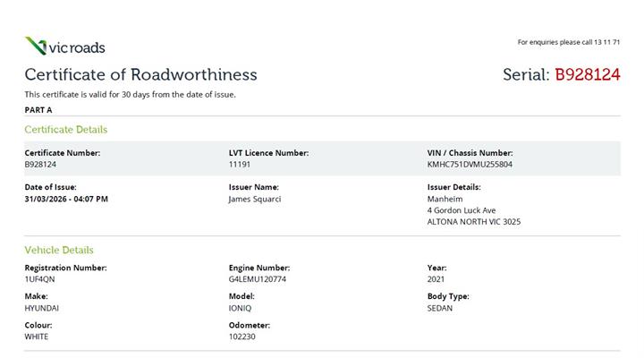Click the body type value SEDAN

point(440,308)
